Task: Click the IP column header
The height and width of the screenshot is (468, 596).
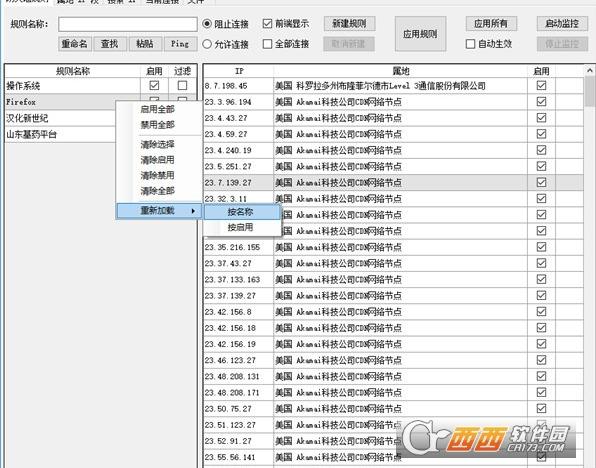Action: click(239, 71)
